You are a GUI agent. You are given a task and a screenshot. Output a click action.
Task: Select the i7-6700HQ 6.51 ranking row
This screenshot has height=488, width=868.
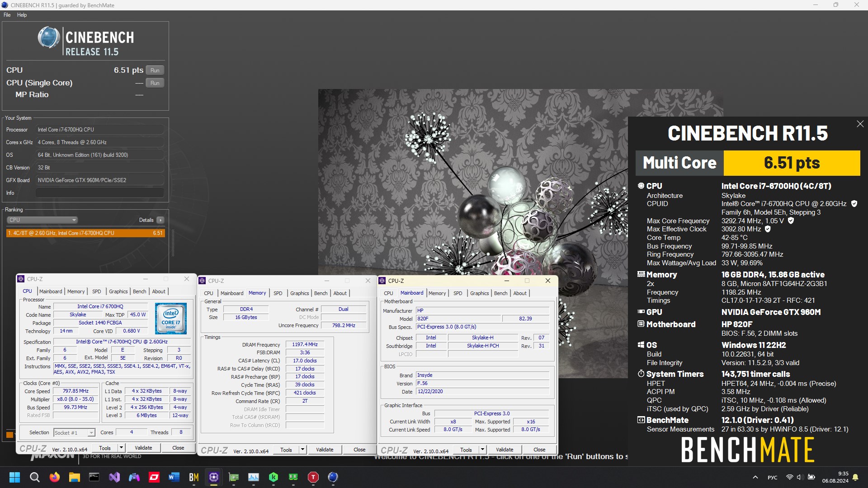tap(85, 233)
